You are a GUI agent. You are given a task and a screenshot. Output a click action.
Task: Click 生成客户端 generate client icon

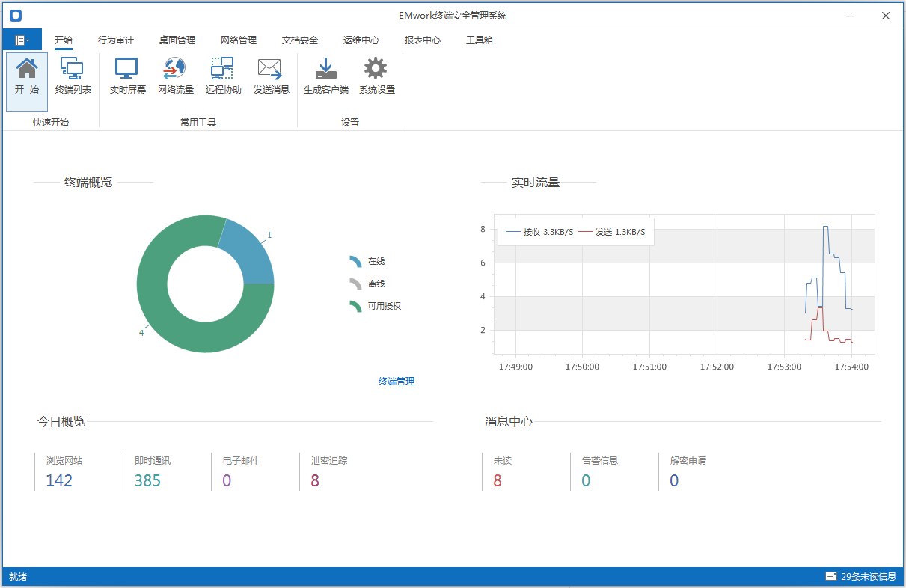(325, 77)
